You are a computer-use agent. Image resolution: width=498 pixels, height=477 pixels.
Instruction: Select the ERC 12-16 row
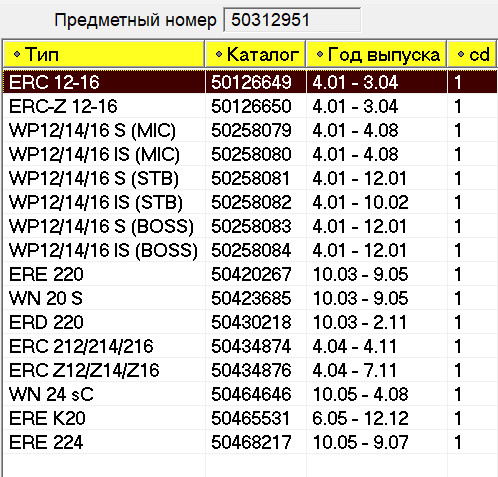coord(250,82)
